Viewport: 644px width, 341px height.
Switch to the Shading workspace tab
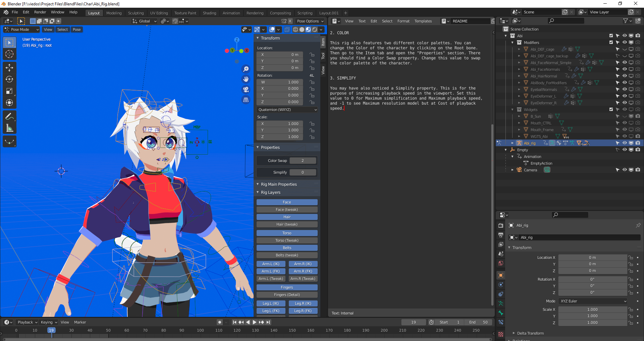(x=209, y=13)
